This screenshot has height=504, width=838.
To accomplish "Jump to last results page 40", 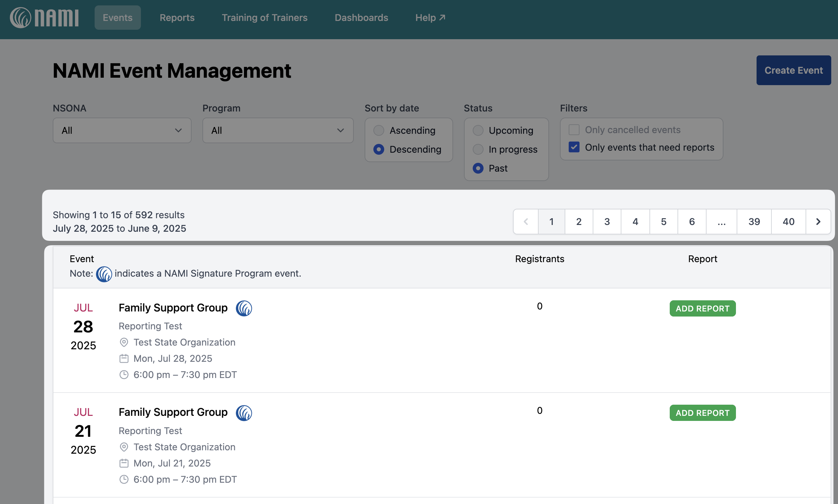I will tap(788, 222).
